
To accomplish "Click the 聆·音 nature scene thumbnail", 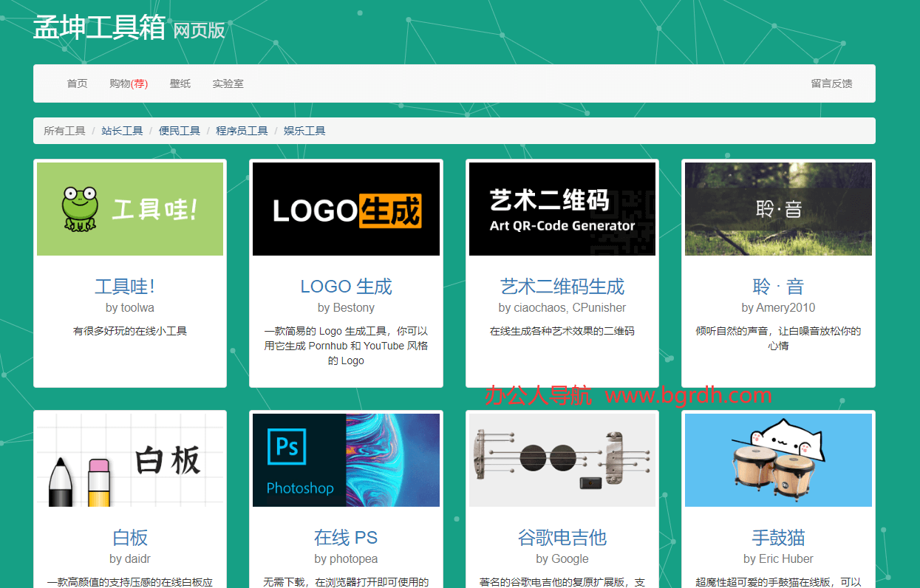I will pos(777,208).
